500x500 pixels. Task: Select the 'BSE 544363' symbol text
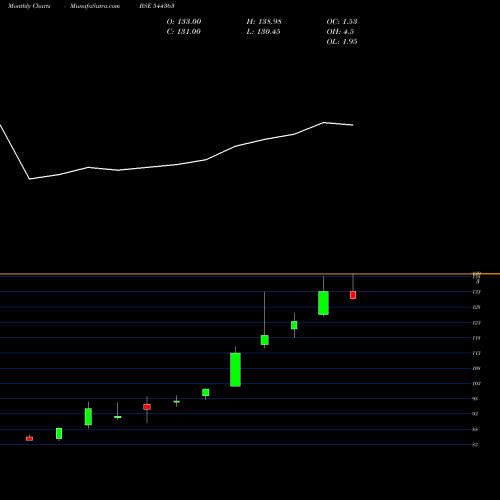[x=157, y=6]
